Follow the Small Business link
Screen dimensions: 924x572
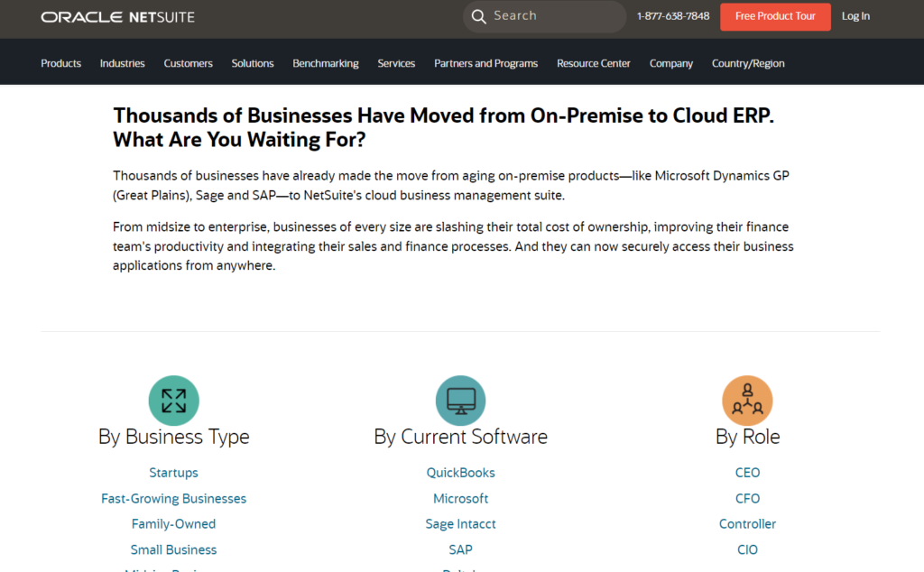coord(173,549)
